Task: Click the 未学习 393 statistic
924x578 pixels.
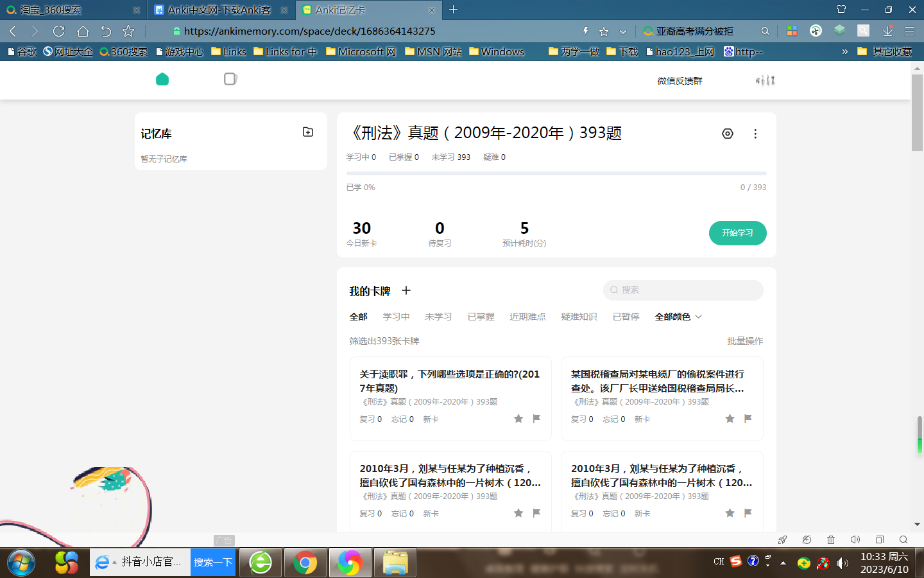Action: 450,157
